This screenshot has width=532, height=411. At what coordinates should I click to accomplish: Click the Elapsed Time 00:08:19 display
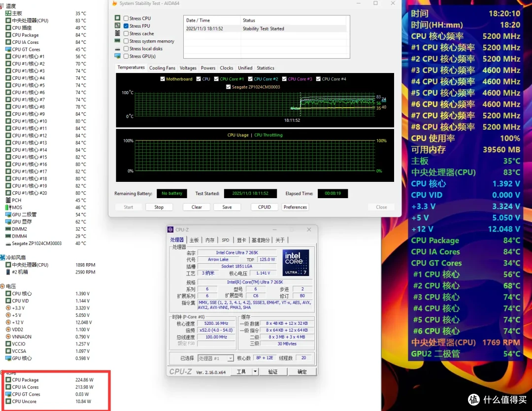[332, 194]
